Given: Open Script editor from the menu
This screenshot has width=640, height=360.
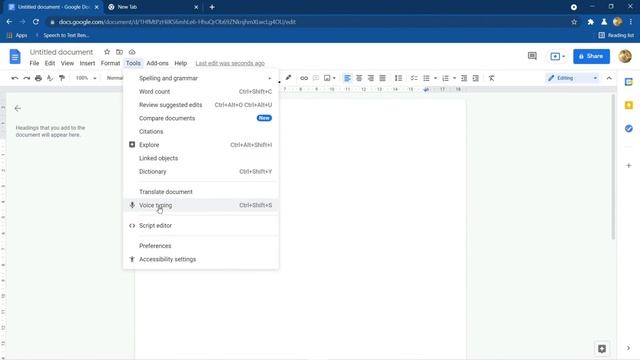Looking at the screenshot, I should click(200, 225).
